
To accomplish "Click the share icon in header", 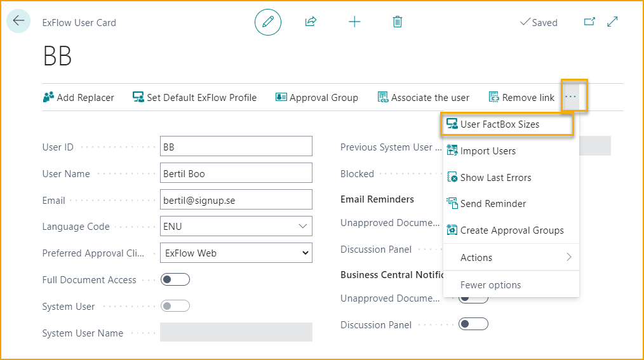I will (311, 22).
